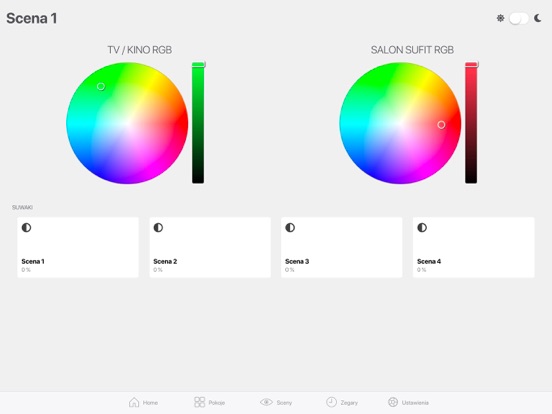Click the green brightness slider handle
The height and width of the screenshot is (414, 552).
coord(199,64)
